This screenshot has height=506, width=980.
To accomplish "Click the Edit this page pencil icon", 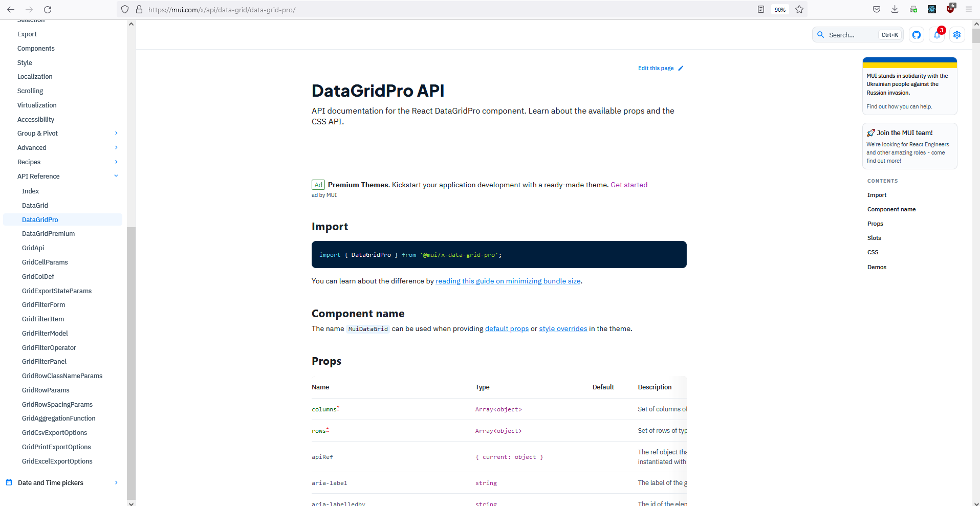I will (681, 68).
